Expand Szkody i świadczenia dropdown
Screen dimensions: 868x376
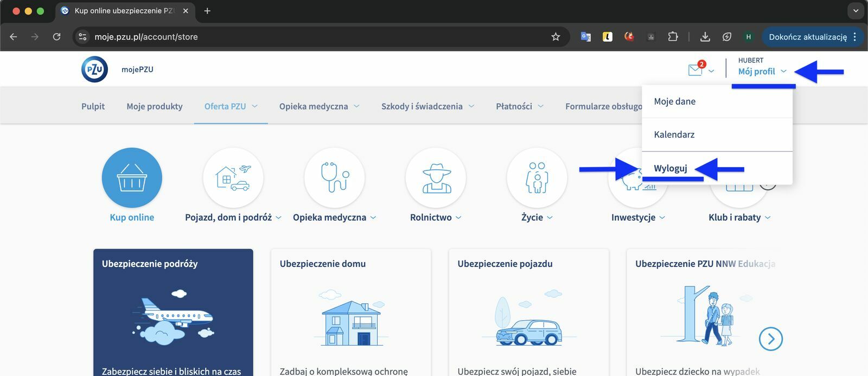tap(427, 106)
